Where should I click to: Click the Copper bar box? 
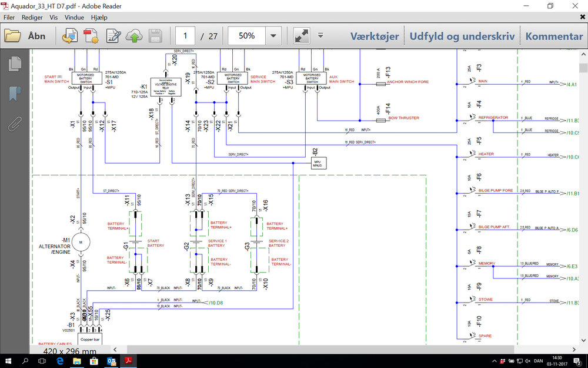[x=89, y=339]
